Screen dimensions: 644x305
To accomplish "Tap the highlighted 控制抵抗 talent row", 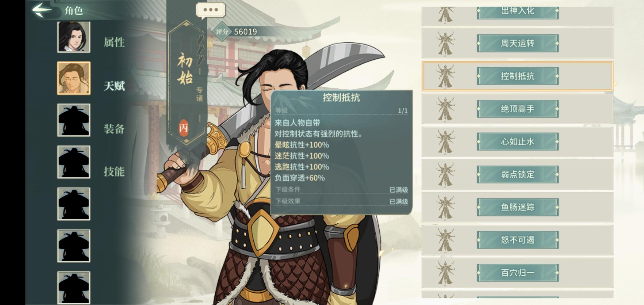I will pos(517,76).
